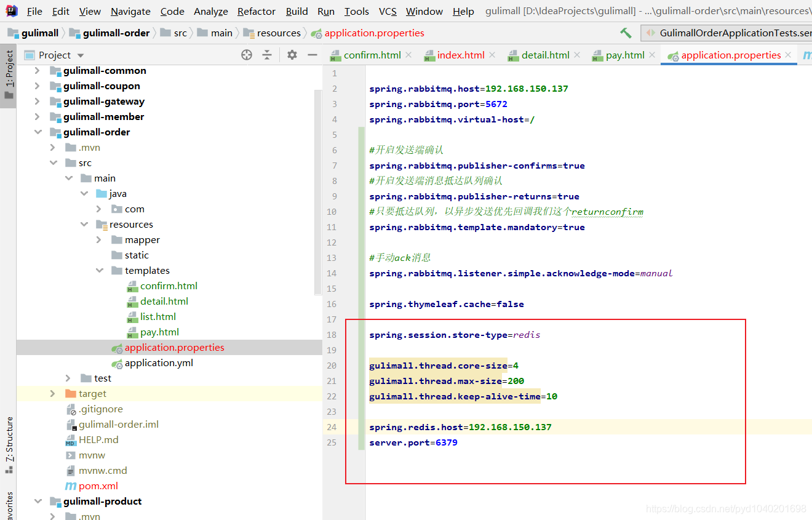This screenshot has height=520, width=812.
Task: Select pay.html in project tree
Action: [153, 332]
